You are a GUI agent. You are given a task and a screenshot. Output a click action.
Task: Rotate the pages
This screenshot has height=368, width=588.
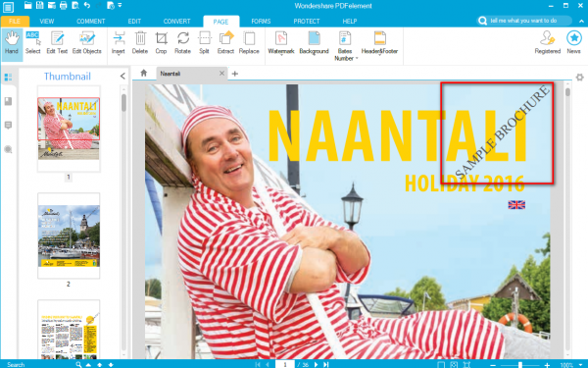tap(182, 44)
